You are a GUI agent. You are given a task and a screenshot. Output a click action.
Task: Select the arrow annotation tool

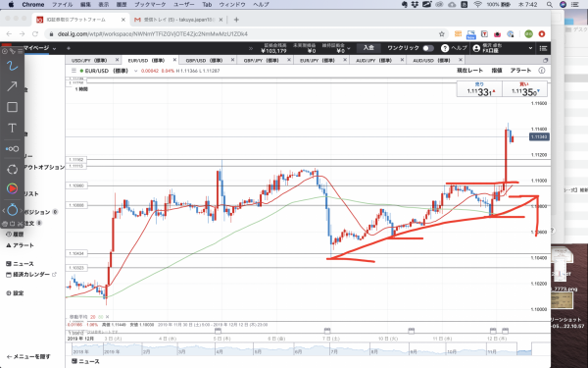coord(12,86)
